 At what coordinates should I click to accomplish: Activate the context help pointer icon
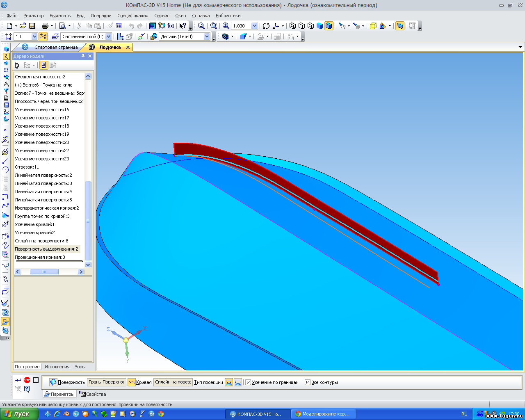click(x=183, y=26)
